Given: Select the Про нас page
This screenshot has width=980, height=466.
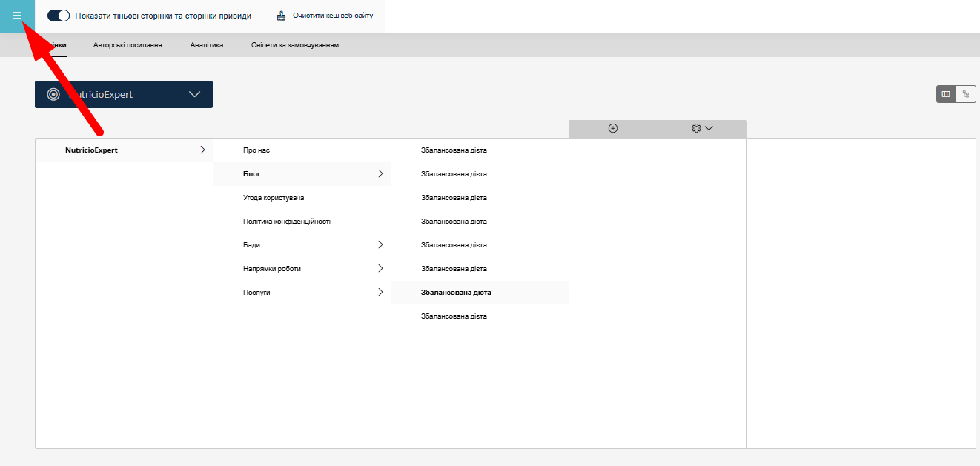Looking at the screenshot, I should pyautogui.click(x=256, y=150).
